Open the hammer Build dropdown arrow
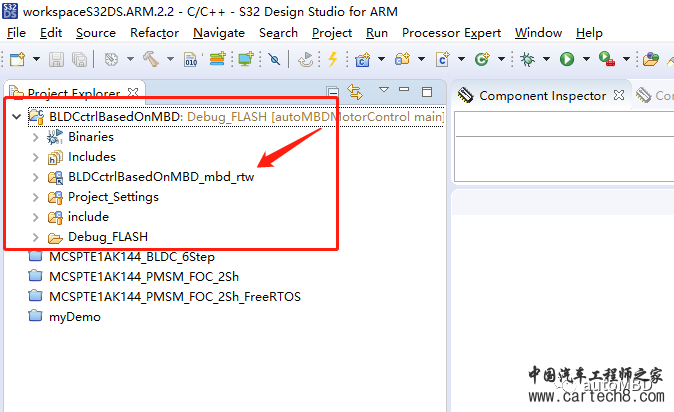Viewport: 674px width, 412px height. [x=170, y=59]
